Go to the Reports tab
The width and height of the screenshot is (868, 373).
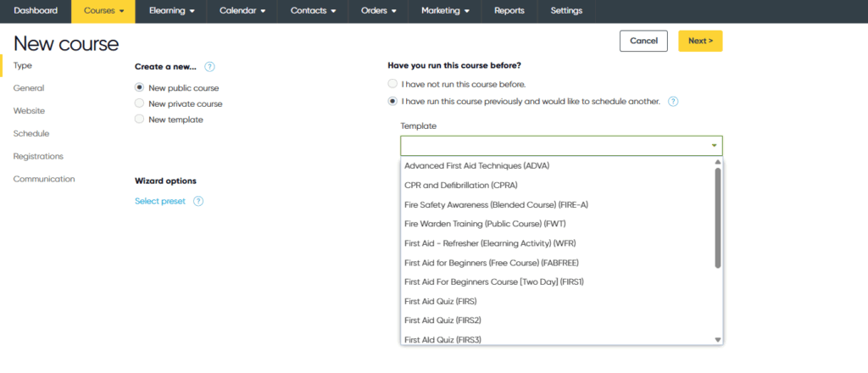509,11
